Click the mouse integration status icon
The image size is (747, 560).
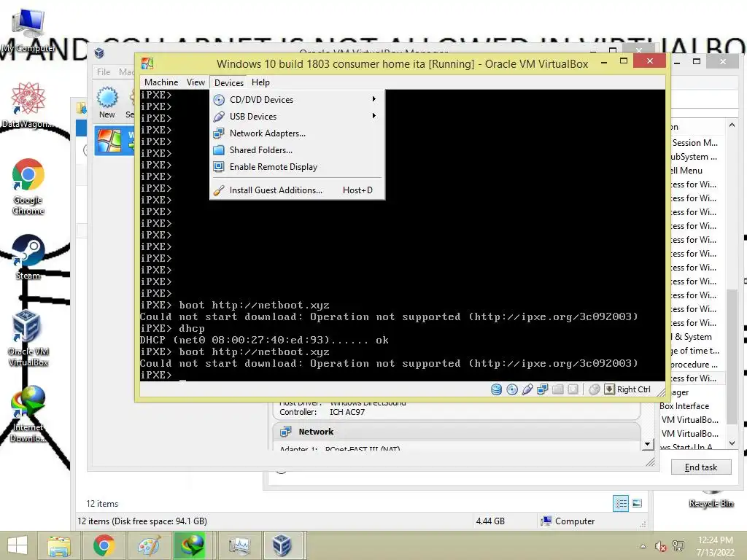(x=594, y=389)
